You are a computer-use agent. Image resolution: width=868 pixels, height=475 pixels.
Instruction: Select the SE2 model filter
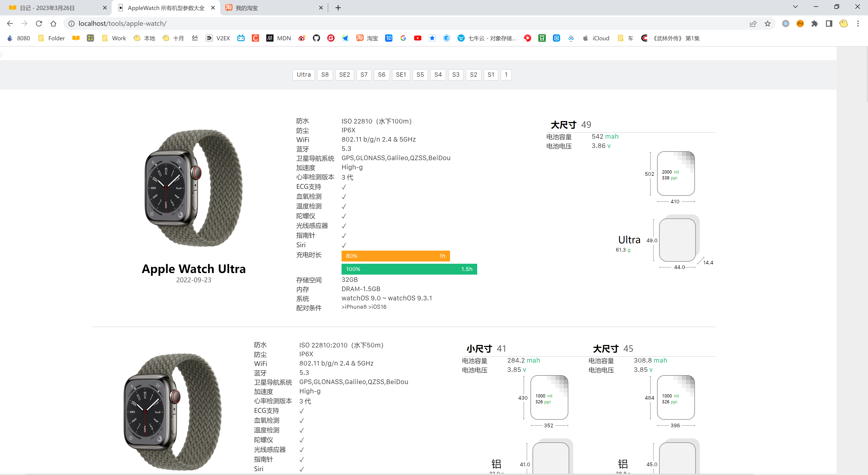coord(344,74)
